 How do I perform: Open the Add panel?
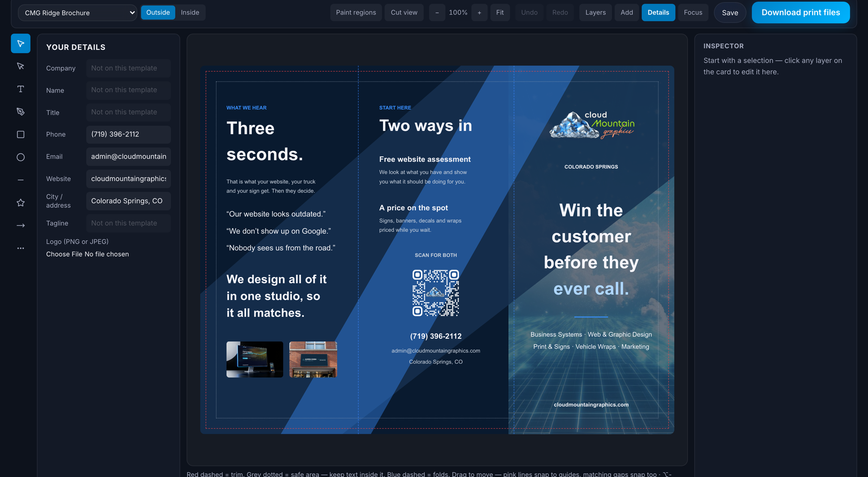tap(626, 12)
